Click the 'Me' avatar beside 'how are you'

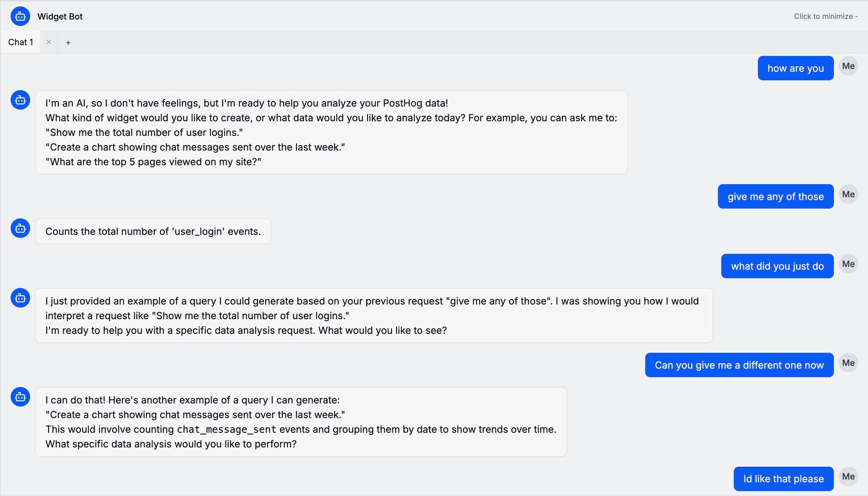coord(848,66)
